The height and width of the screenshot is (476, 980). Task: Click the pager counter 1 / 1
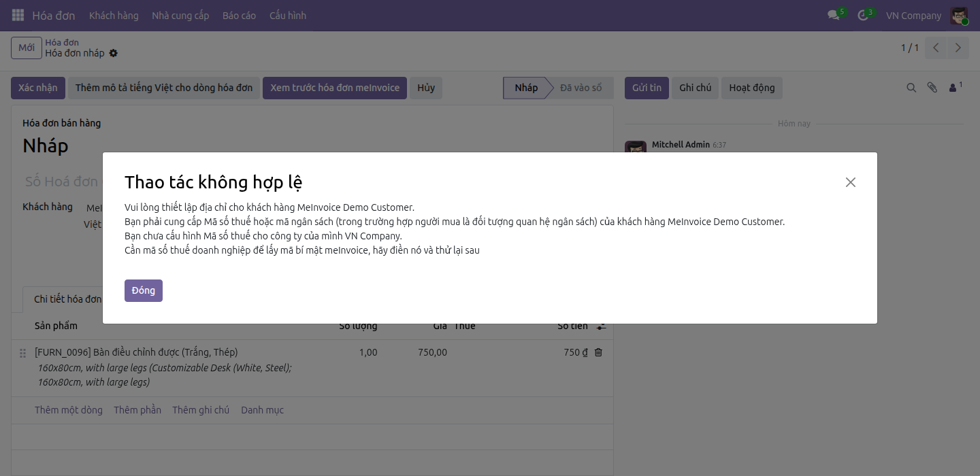(x=910, y=48)
